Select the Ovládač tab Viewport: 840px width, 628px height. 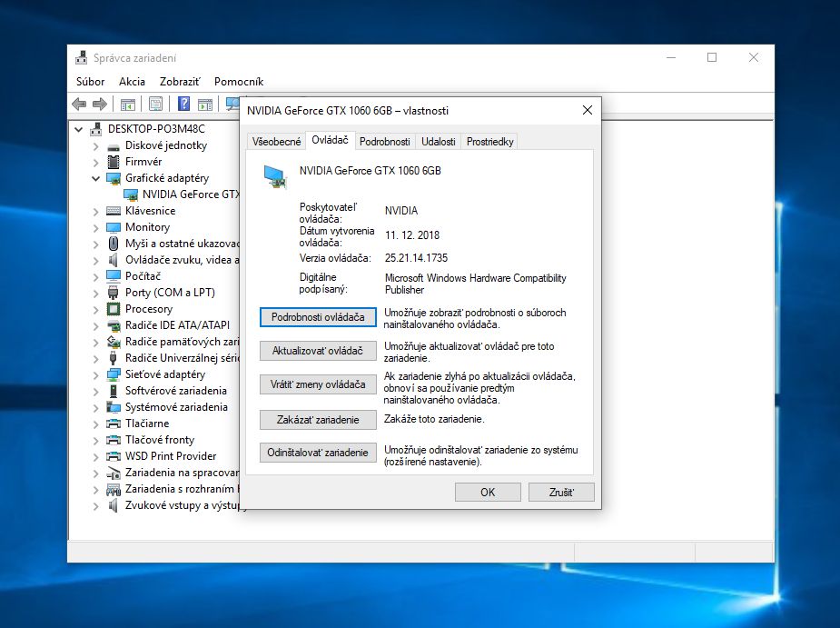[330, 140]
